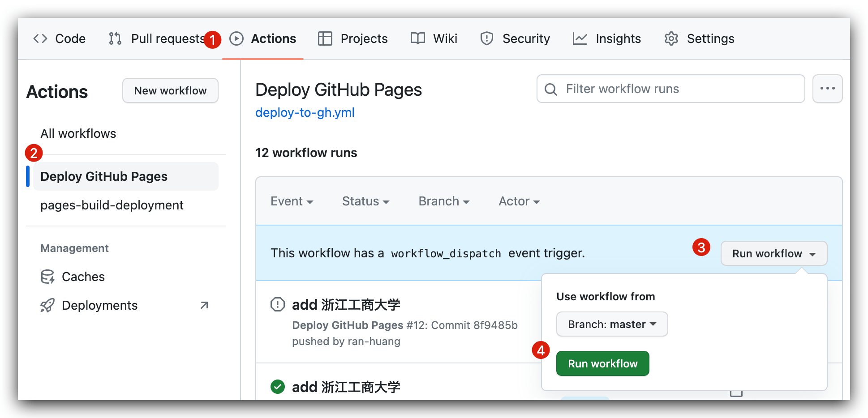Screen dimensions: 868x418
Task: Click the Pull requests icon
Action: coord(115,38)
